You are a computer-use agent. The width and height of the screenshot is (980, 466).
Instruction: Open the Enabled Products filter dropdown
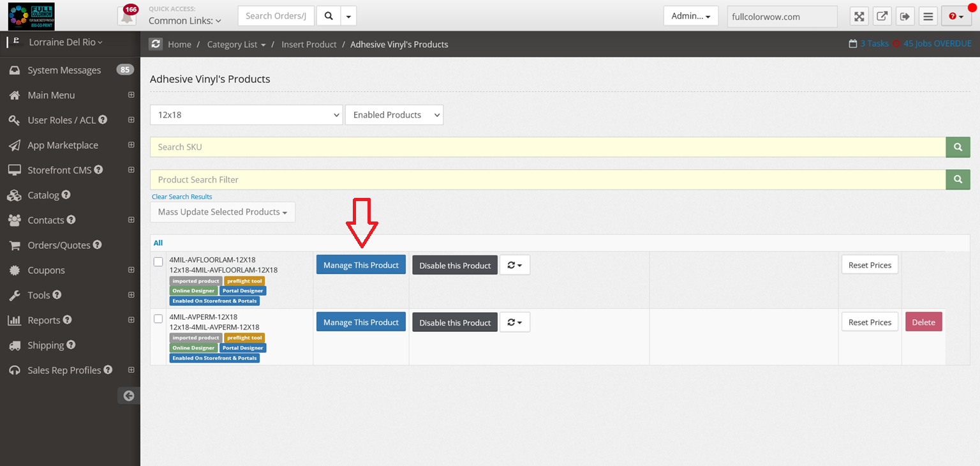[394, 115]
